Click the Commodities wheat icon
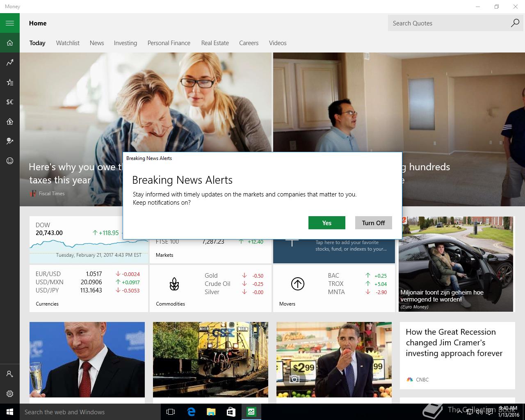This screenshot has height=420, width=525. [x=174, y=284]
